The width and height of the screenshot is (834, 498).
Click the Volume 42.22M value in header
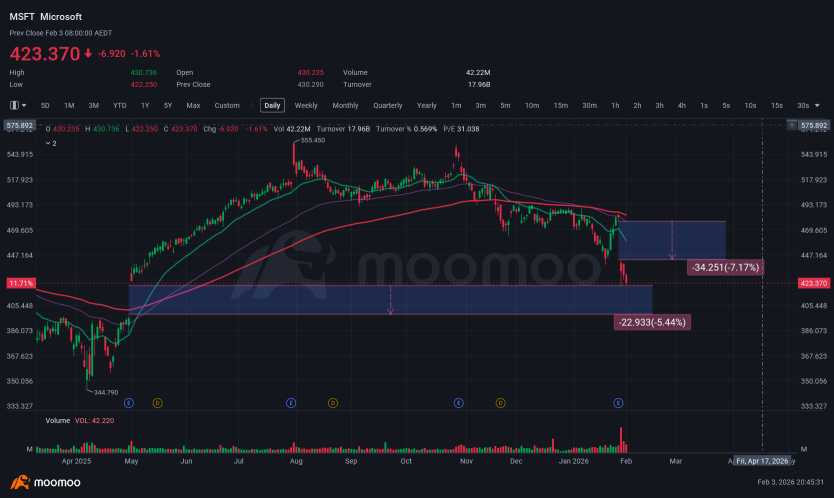click(x=478, y=72)
